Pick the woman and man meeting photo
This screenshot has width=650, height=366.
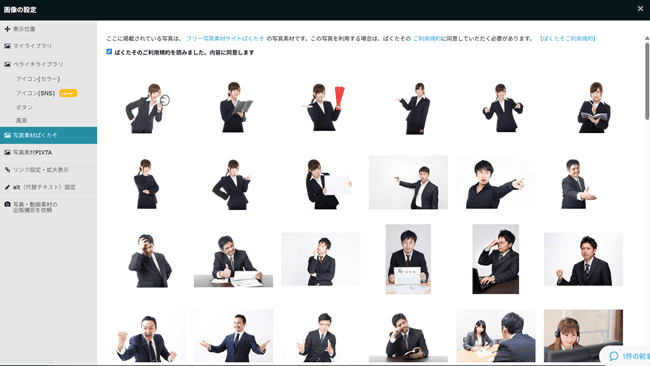click(496, 336)
